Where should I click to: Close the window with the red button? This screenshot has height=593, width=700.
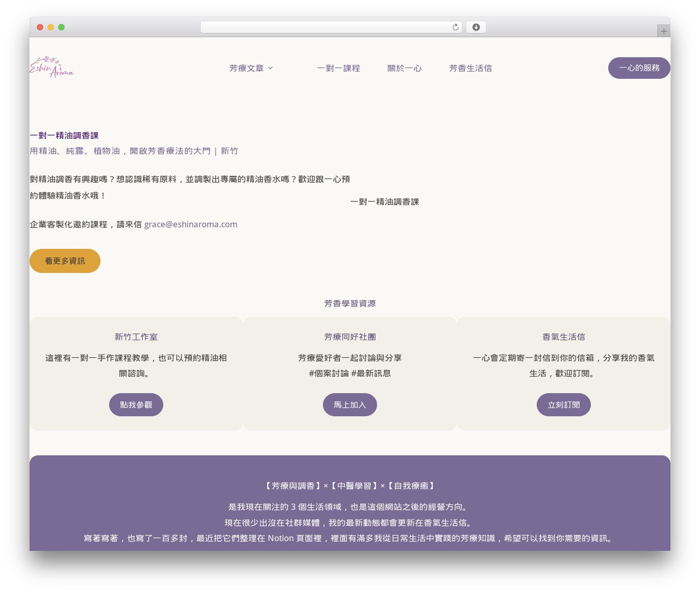[x=40, y=27]
